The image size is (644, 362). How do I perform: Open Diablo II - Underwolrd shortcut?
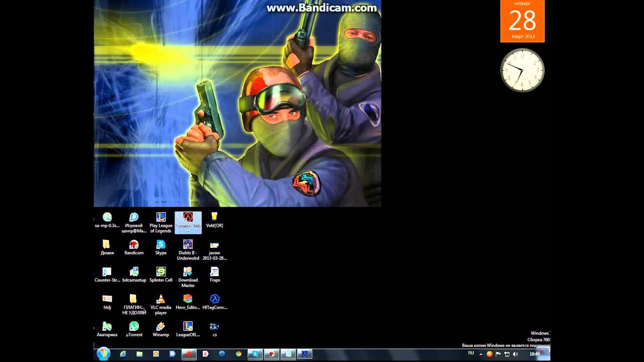pyautogui.click(x=188, y=250)
